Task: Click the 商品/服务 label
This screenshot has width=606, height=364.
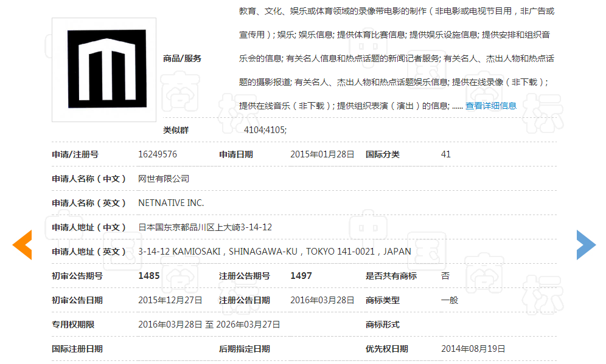Action: (183, 58)
